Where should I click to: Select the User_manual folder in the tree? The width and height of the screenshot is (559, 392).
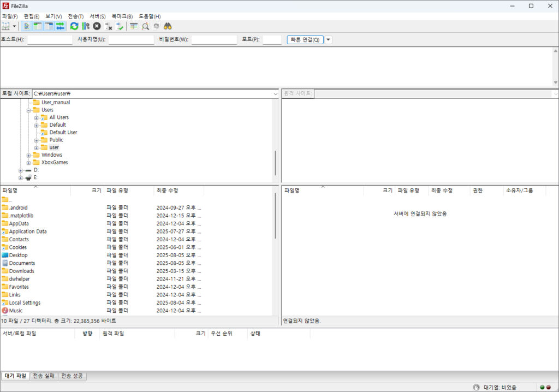tap(56, 103)
